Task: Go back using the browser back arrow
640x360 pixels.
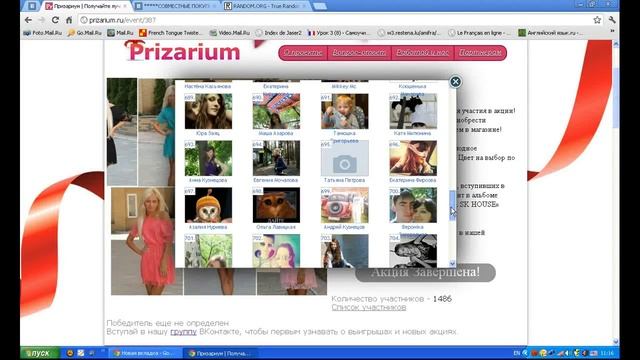Action: coord(28,20)
